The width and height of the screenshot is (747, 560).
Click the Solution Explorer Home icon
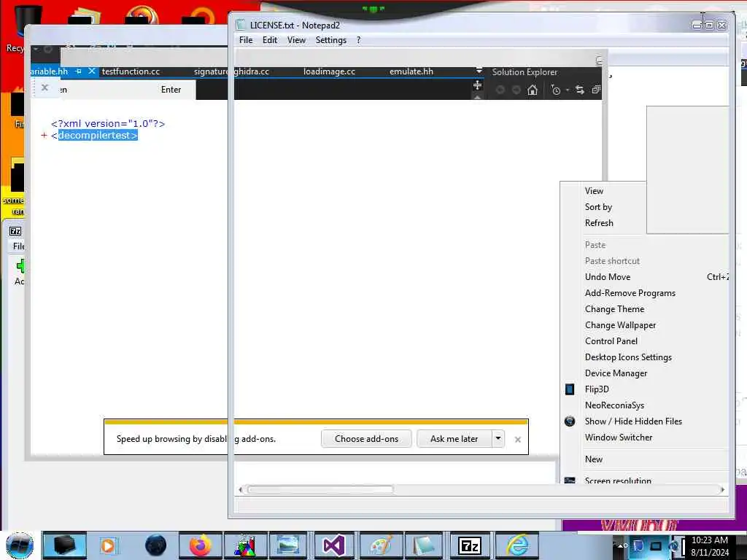click(x=532, y=90)
